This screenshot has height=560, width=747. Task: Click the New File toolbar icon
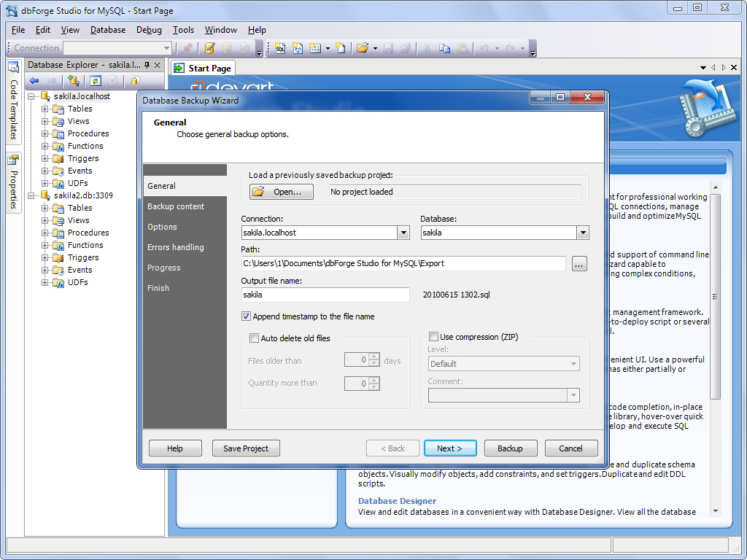point(340,48)
